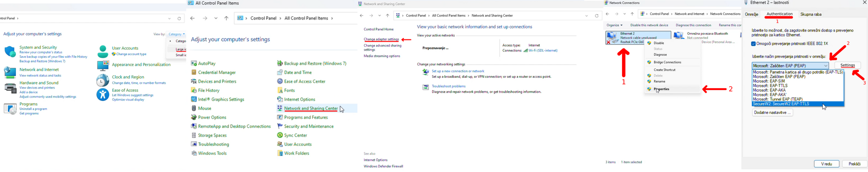Viewport: 868px width, 172px height.
Task: Click the V redu button
Action: (826, 164)
